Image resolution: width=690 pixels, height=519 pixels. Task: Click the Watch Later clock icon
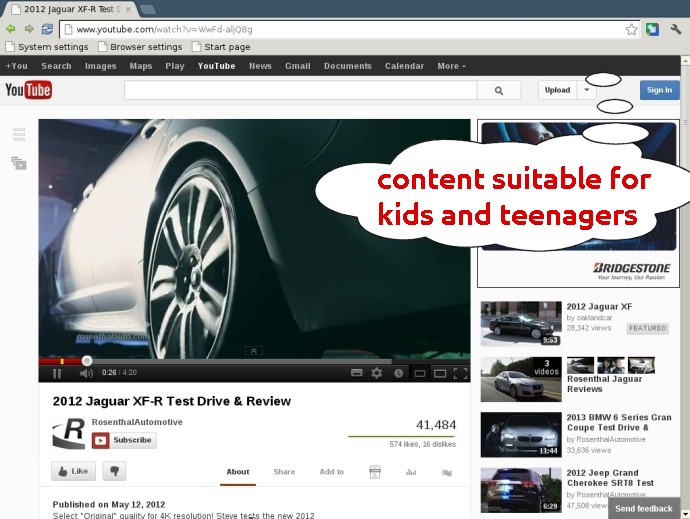tap(398, 373)
